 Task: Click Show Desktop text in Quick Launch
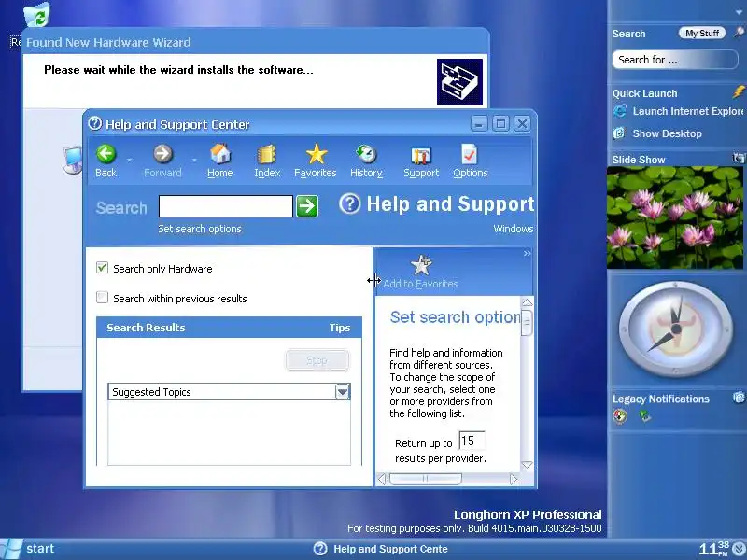point(667,133)
